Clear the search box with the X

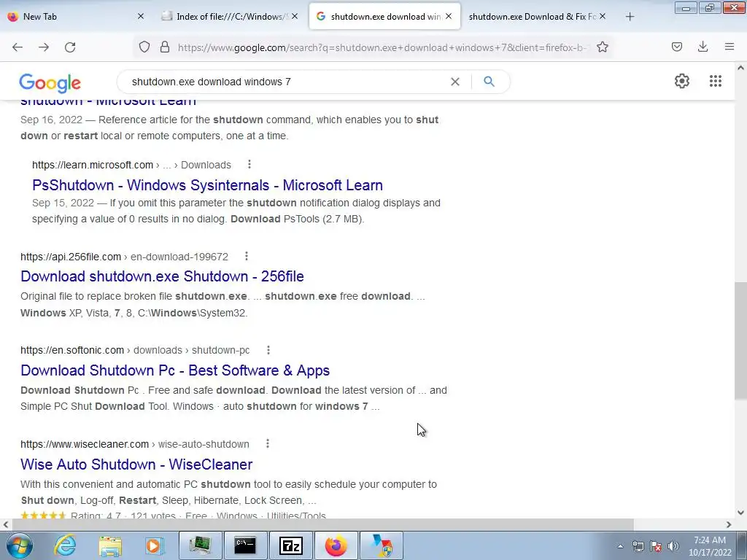(x=455, y=82)
